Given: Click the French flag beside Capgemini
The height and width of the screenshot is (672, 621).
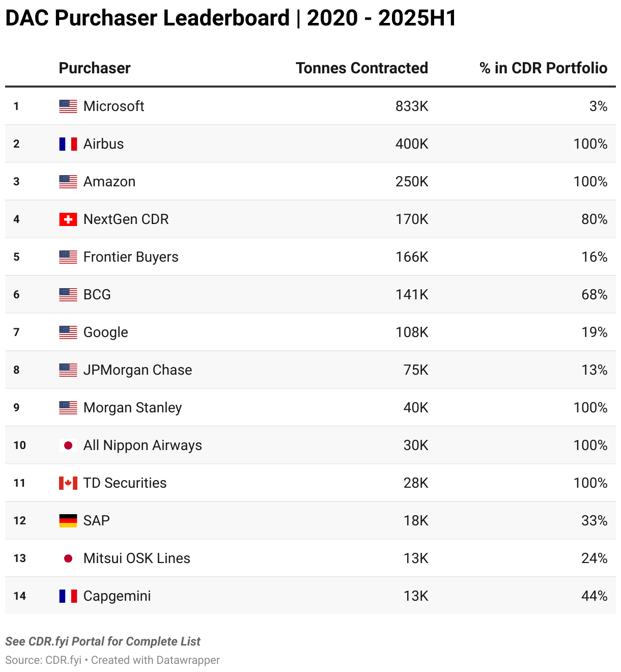Looking at the screenshot, I should [68, 596].
